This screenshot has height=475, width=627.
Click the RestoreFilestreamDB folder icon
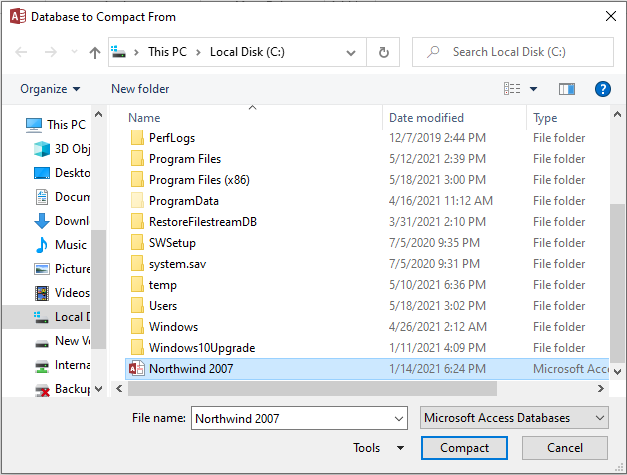coord(137,222)
